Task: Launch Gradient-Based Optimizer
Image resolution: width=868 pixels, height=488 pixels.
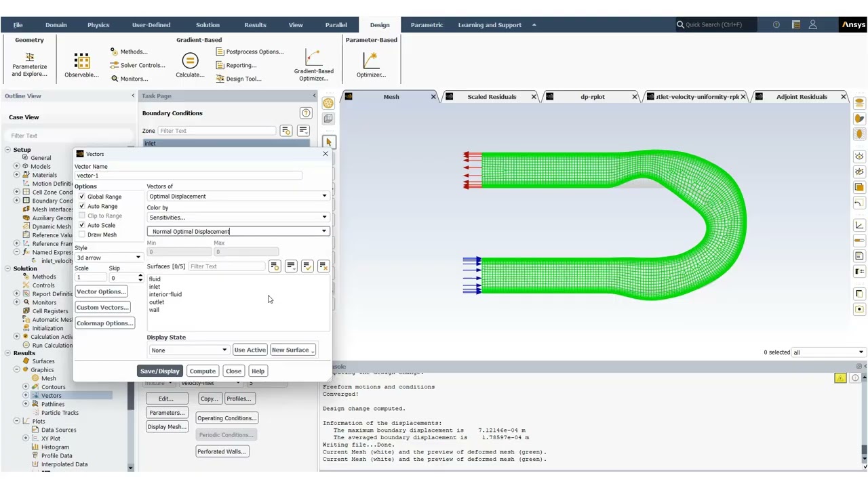Action: click(x=313, y=65)
